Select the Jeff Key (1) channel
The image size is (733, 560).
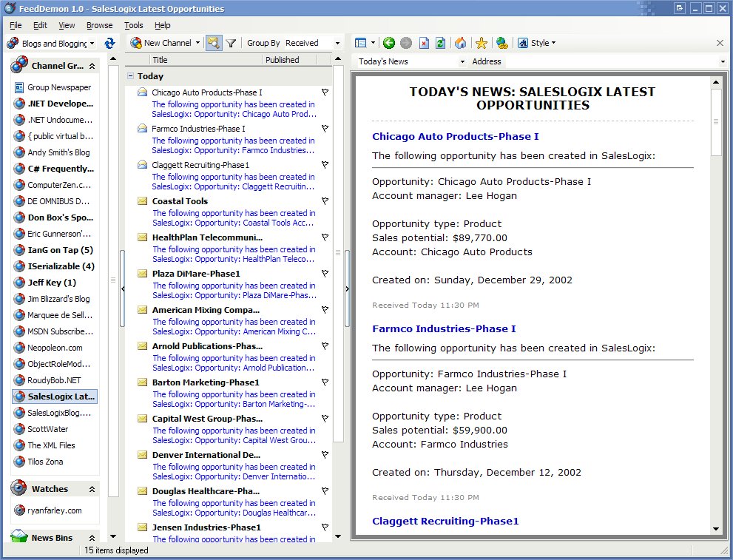tap(45, 283)
